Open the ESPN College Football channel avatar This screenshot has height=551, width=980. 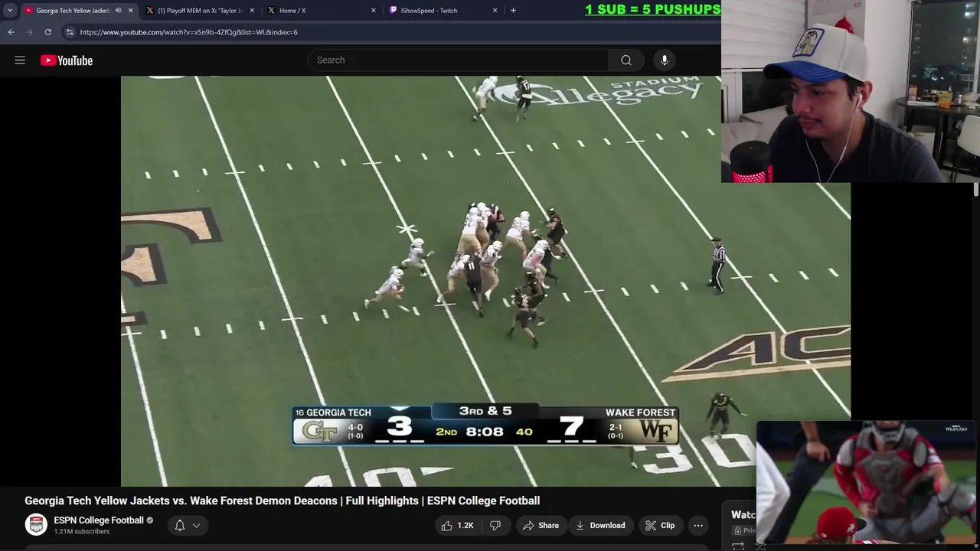tap(36, 525)
